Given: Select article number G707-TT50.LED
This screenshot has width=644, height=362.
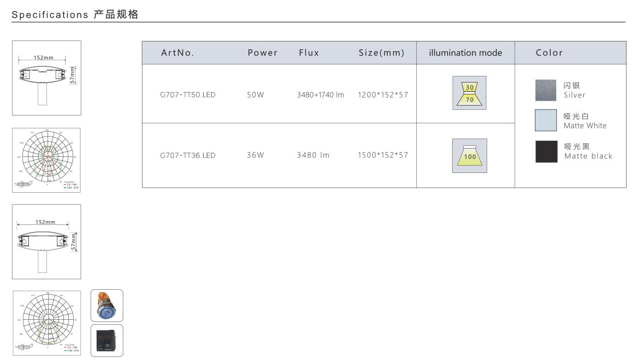Looking at the screenshot, I should pos(188,95).
